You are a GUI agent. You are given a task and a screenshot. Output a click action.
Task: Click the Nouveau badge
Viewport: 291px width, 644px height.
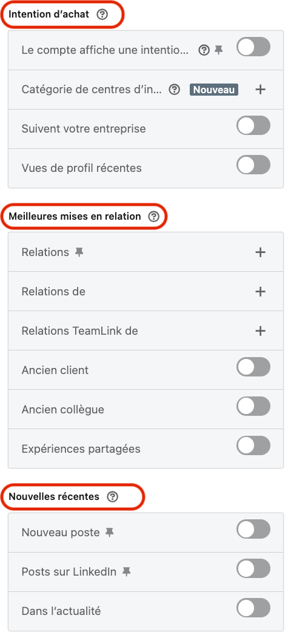[213, 90]
